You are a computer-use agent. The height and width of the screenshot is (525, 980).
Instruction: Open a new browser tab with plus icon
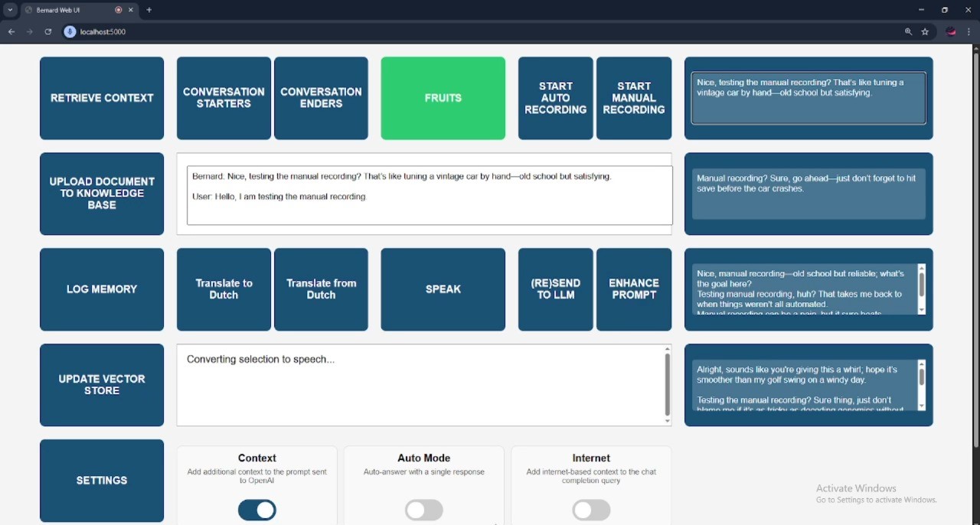pos(149,10)
